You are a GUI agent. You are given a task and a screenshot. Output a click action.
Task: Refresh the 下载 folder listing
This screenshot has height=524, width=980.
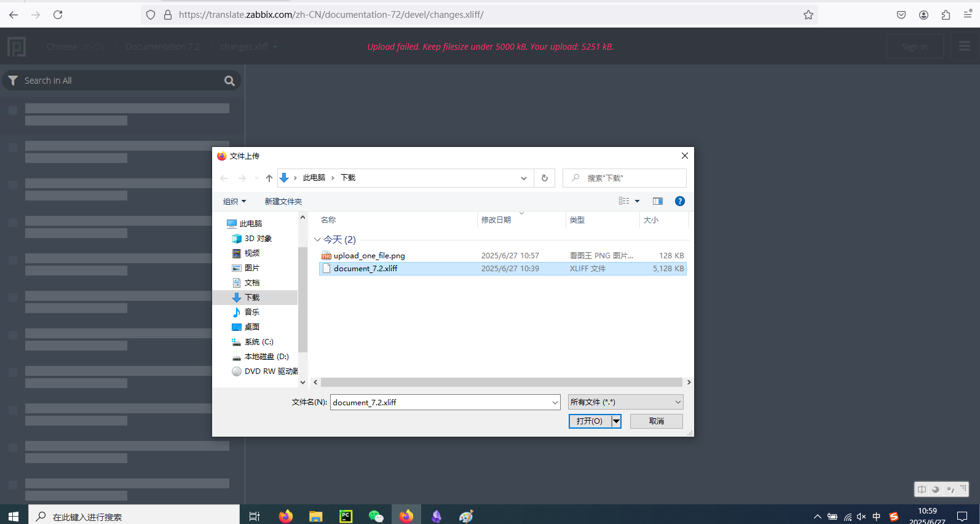[x=544, y=178]
